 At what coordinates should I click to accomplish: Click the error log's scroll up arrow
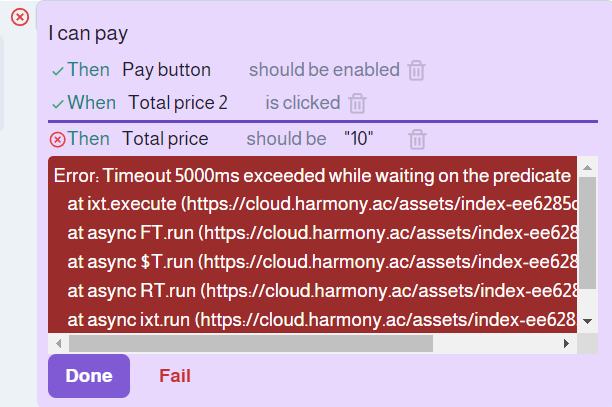coord(587,168)
